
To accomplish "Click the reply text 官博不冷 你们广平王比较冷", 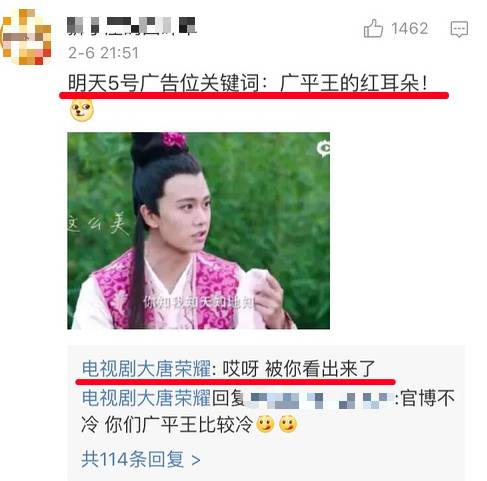I will (268, 412).
